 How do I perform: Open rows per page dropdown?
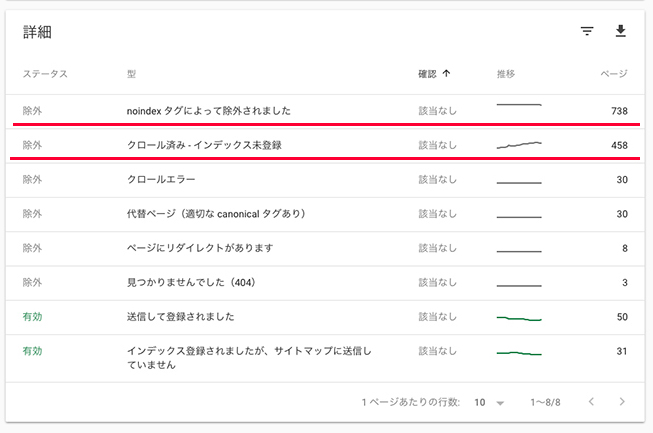pos(489,402)
